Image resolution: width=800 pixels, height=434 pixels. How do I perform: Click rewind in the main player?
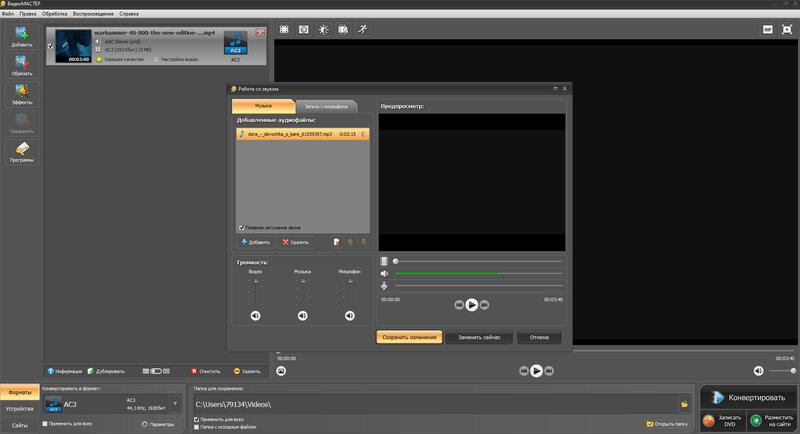[523, 371]
